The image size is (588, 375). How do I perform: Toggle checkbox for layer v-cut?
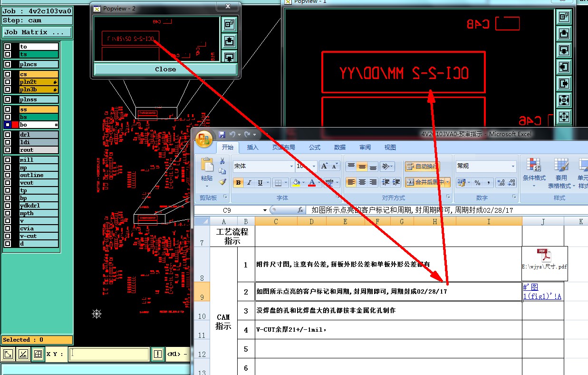(8, 236)
